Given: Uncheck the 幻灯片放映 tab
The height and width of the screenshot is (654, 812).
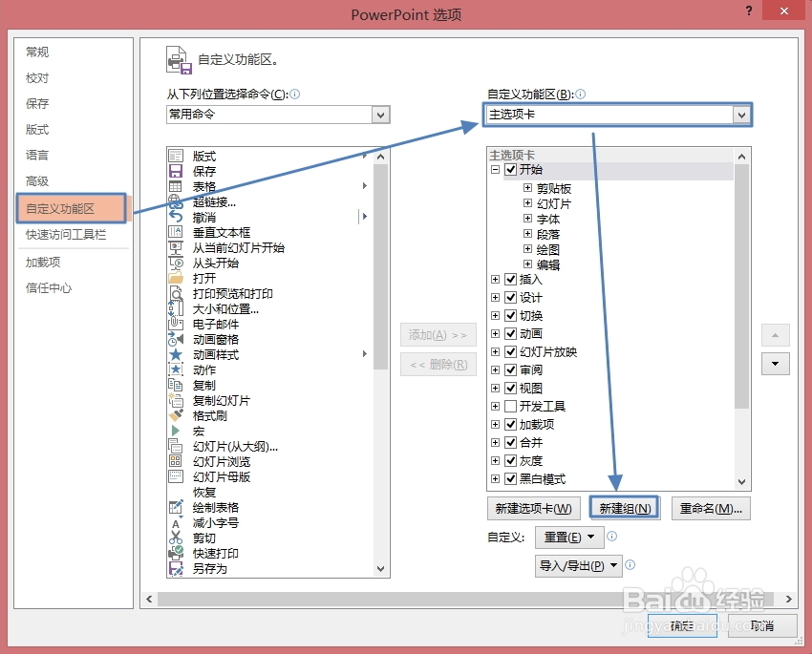Looking at the screenshot, I should click(510, 351).
